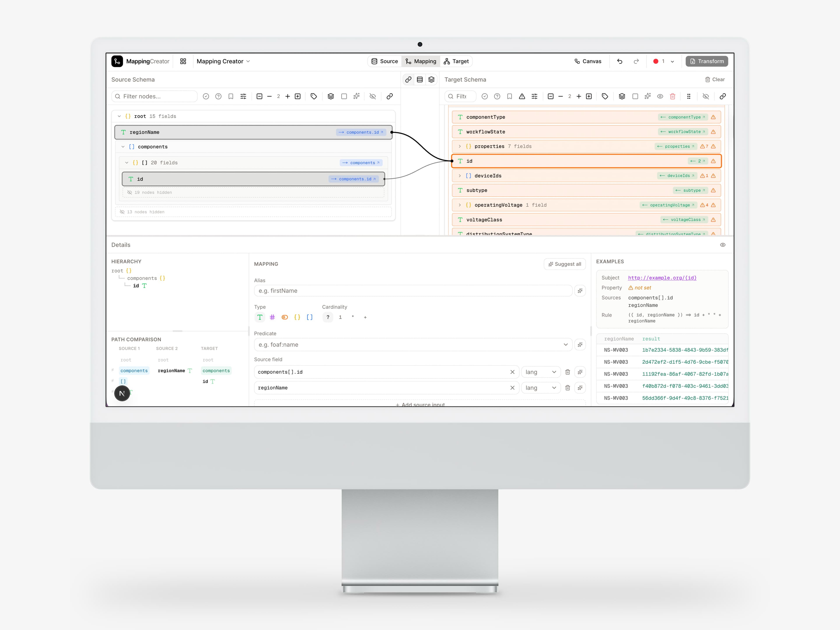Open the http://example.org/{id} subject link
Image resolution: width=840 pixels, height=630 pixels.
point(662,278)
